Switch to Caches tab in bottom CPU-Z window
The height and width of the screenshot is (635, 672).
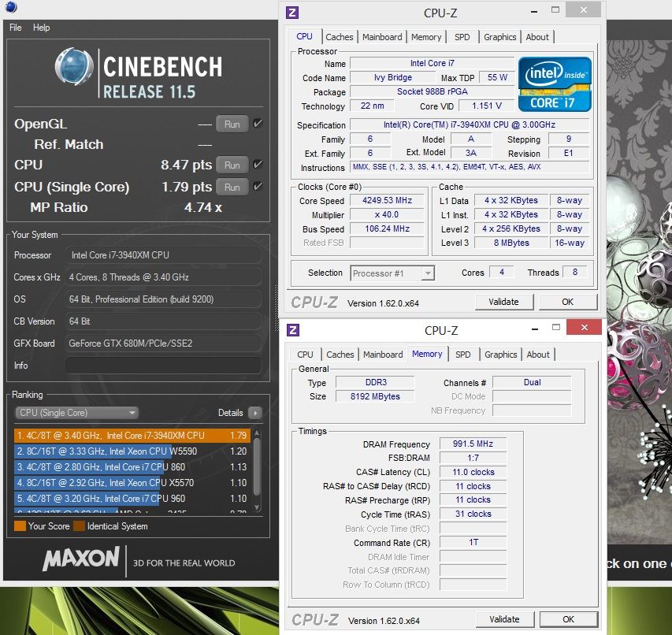(x=340, y=355)
